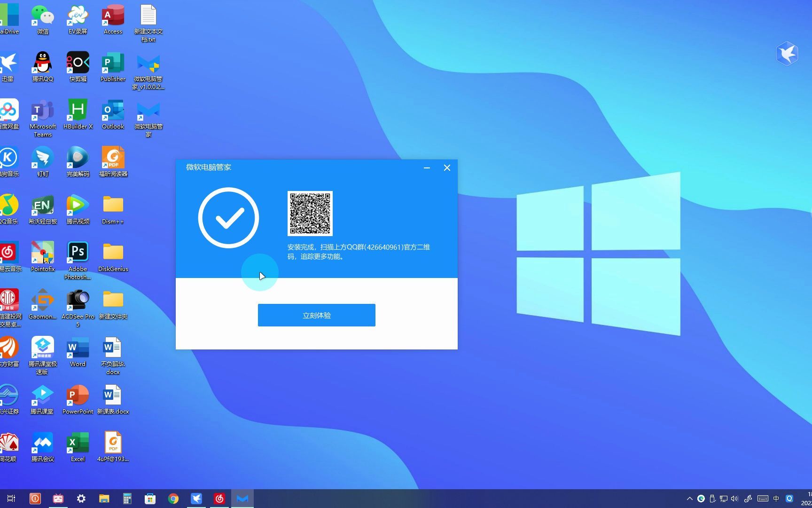Select the Microsoft Teams icon
This screenshot has height=508, width=812.
tap(43, 118)
